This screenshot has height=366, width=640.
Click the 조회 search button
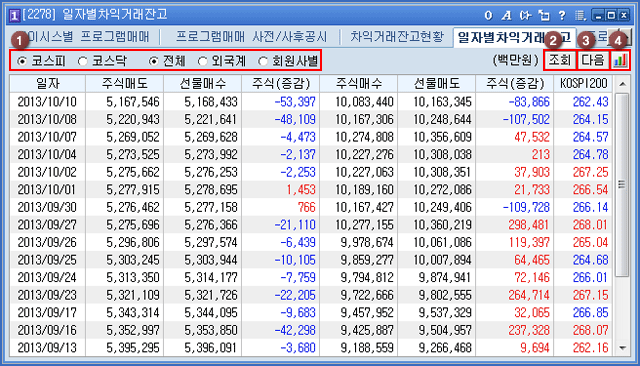tap(560, 61)
